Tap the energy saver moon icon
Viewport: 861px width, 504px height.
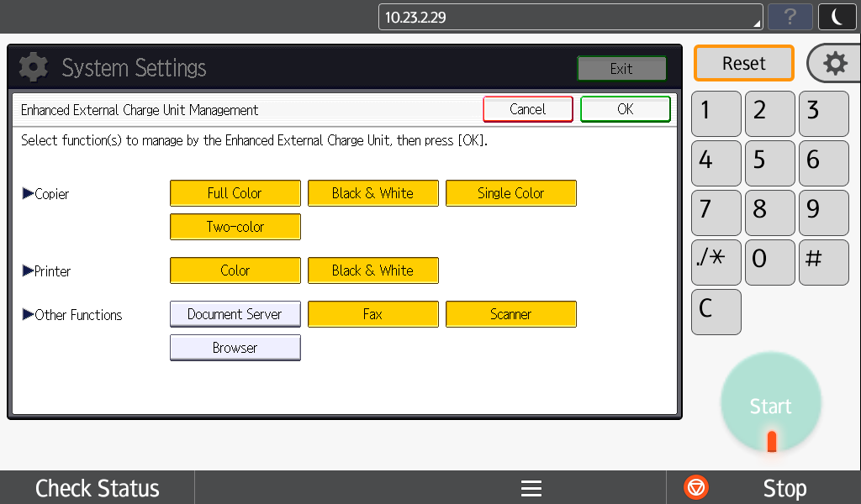tap(837, 17)
